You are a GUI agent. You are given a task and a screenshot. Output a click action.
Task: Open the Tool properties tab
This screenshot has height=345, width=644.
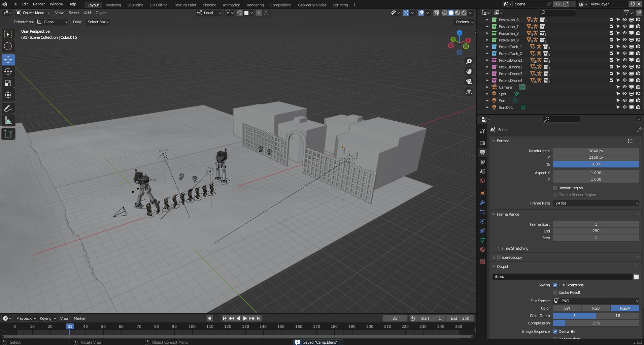point(482,131)
